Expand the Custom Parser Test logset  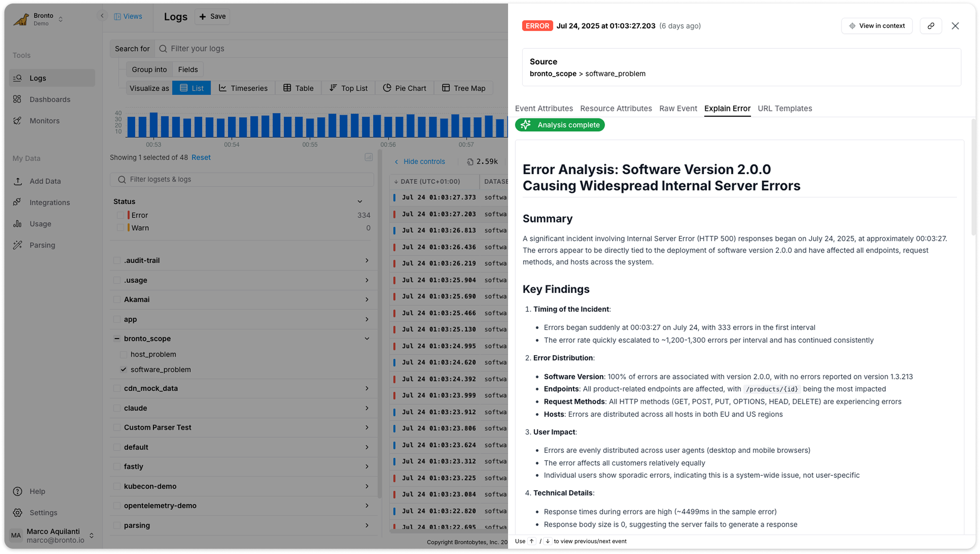pos(367,428)
